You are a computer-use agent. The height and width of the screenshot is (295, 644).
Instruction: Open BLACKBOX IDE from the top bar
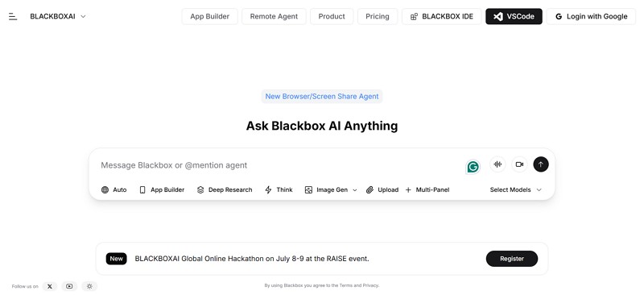pos(441,16)
